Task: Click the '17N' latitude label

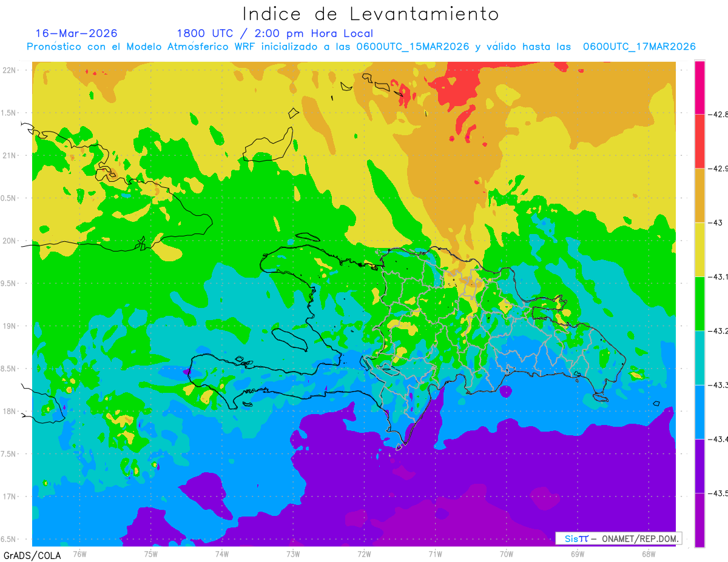Action: (10, 497)
